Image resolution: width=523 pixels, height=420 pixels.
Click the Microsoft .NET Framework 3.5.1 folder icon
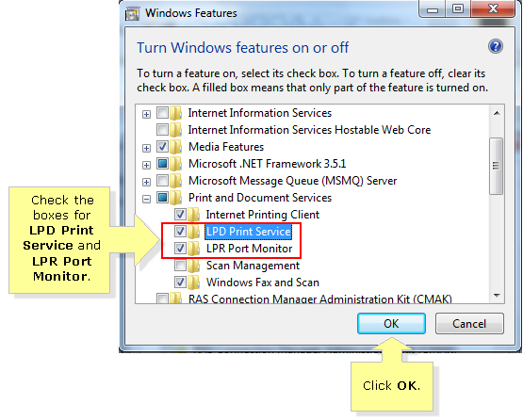[x=176, y=164]
